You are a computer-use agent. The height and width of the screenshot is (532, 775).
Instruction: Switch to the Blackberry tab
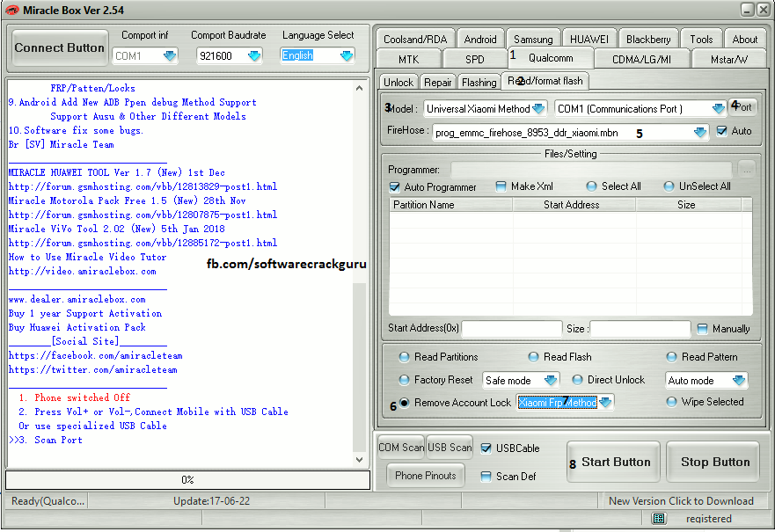point(648,39)
